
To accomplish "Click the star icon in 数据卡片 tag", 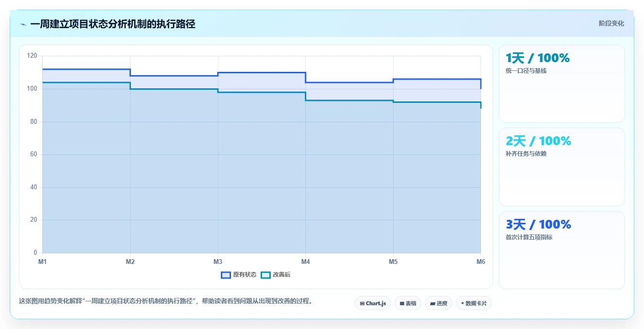I will pyautogui.click(x=462, y=303).
